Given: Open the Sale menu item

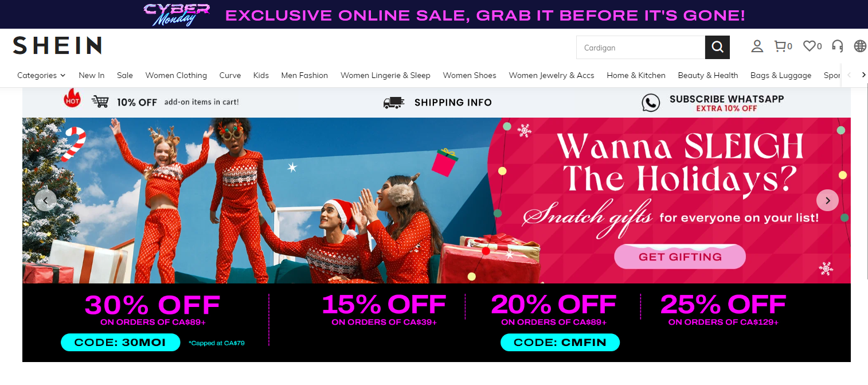Looking at the screenshot, I should [125, 75].
